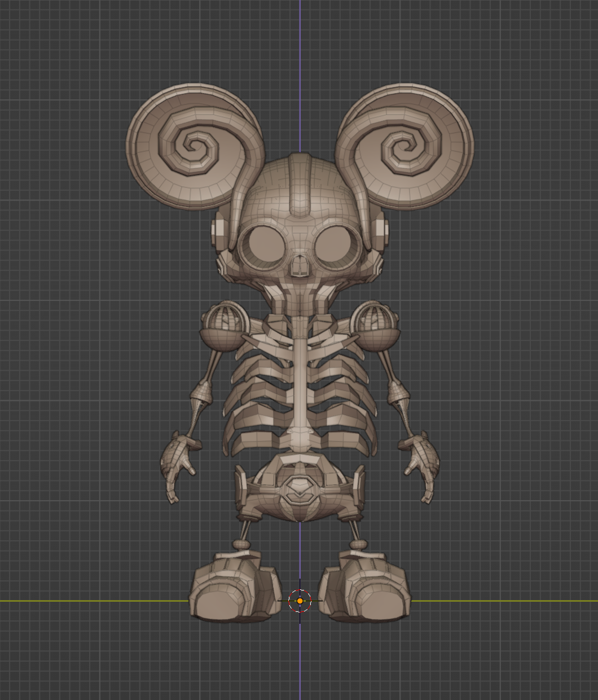Click the spiral ear on the viewer's left
598x700 pixels.
[195, 146]
